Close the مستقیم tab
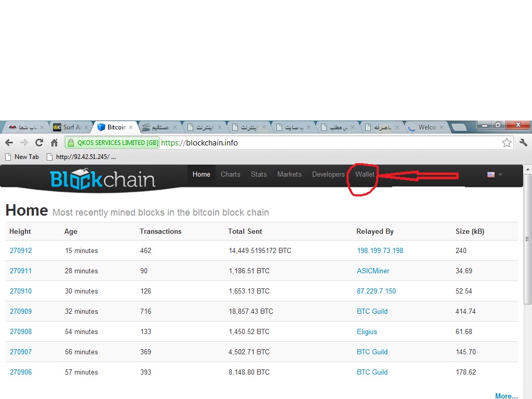 [x=175, y=127]
